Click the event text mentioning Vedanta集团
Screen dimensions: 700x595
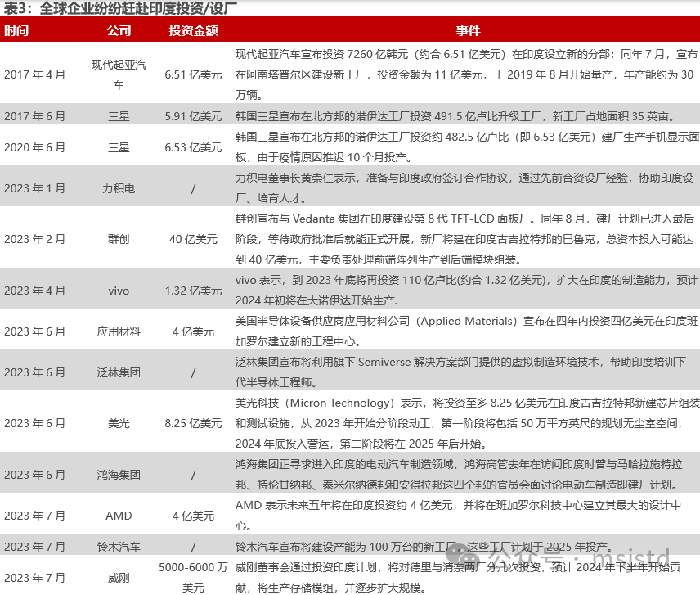464,239
